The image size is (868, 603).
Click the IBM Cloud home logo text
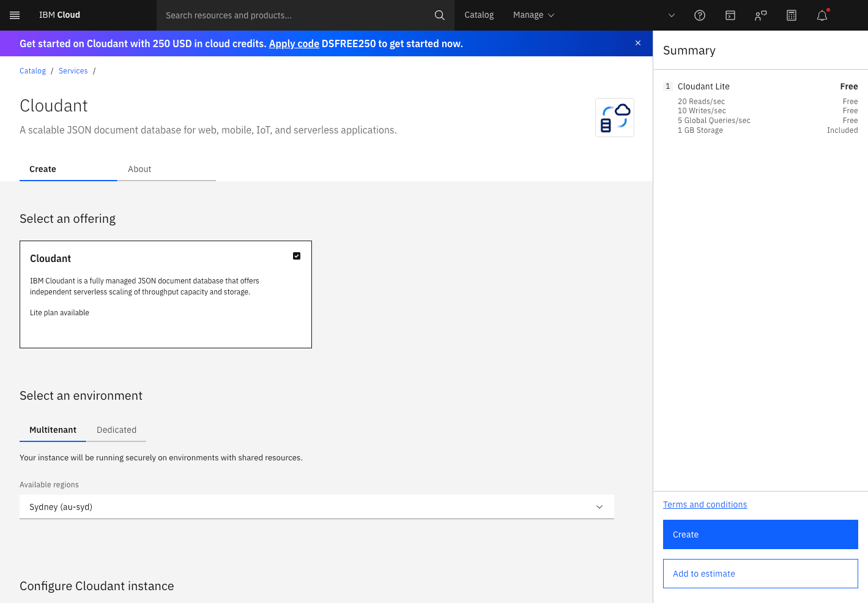tap(59, 15)
